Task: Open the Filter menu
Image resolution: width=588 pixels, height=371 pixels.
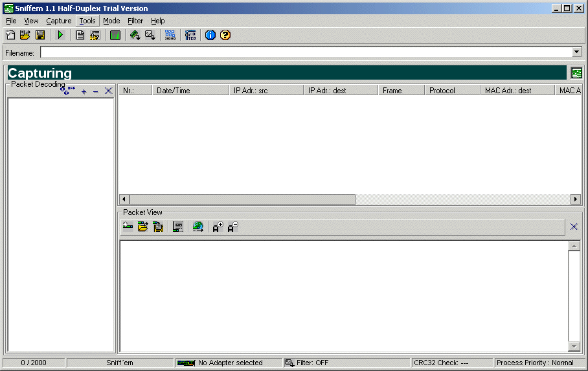Action: [x=135, y=21]
